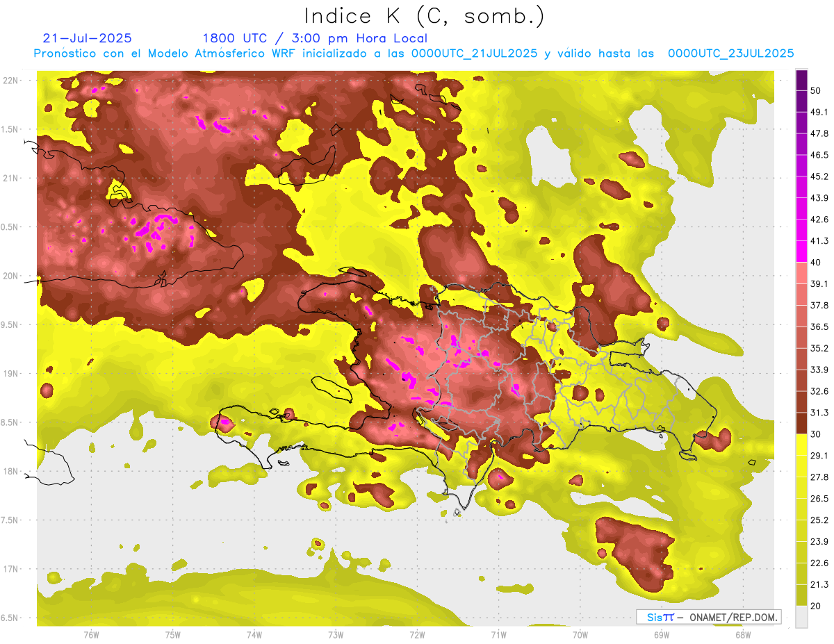Click the 22.6 value on the color scale
This screenshot has height=644, width=834.
(820, 563)
